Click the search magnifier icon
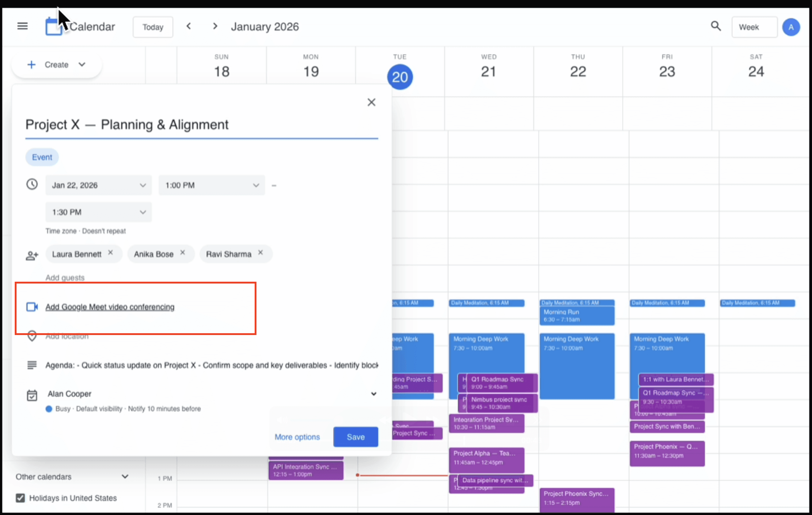Viewport: 812px width, 515px height. (715, 26)
